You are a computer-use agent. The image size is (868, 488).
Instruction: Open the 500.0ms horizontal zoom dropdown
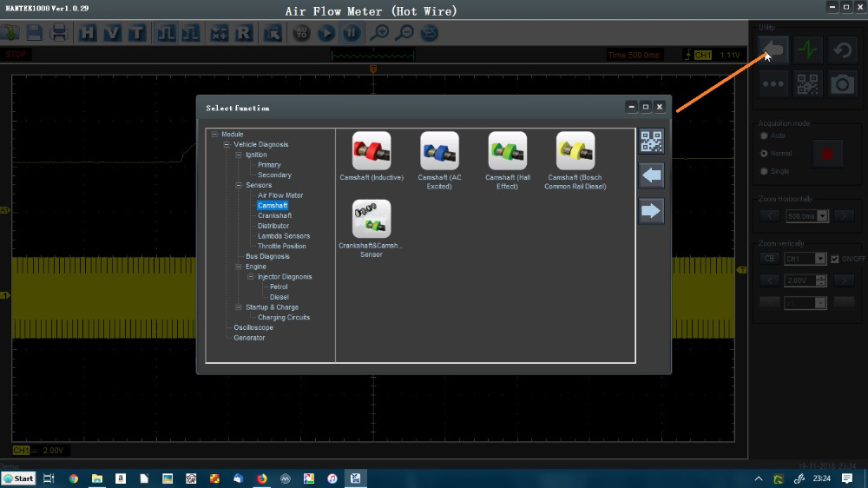[823, 216]
